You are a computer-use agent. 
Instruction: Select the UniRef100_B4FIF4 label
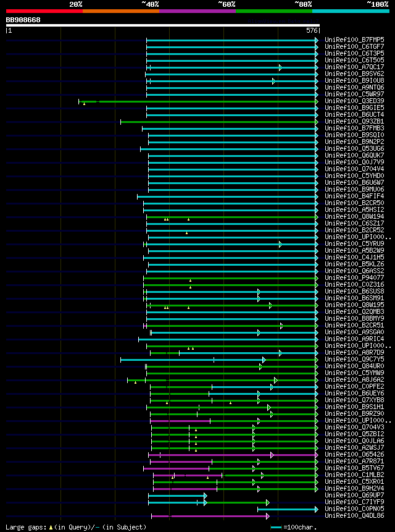pyautogui.click(x=354, y=196)
